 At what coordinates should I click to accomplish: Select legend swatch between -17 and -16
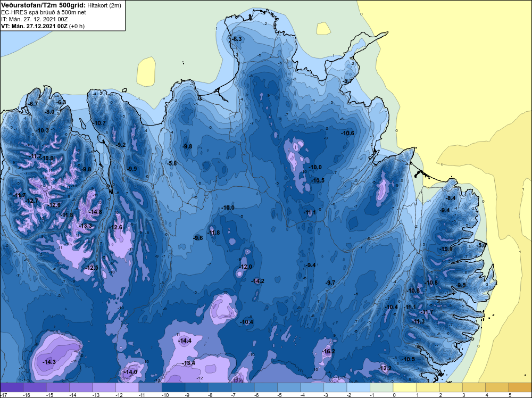[12, 387]
